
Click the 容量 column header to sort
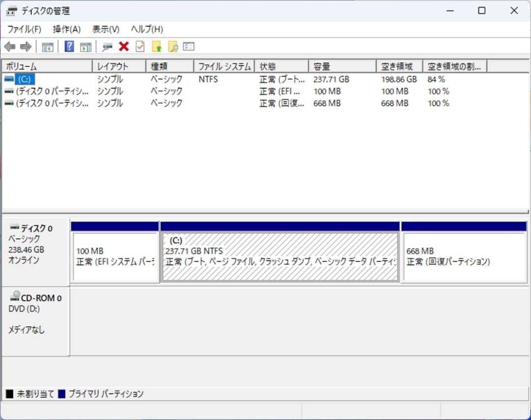tap(324, 65)
